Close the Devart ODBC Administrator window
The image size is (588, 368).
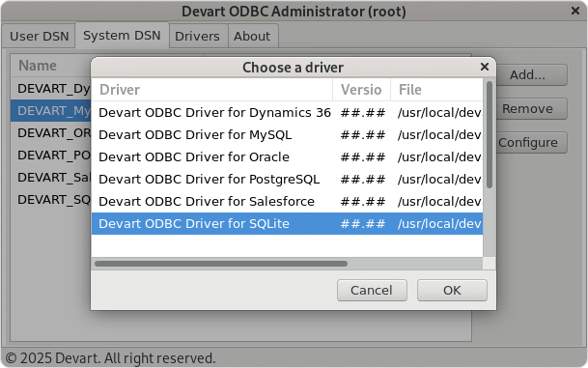[575, 11]
